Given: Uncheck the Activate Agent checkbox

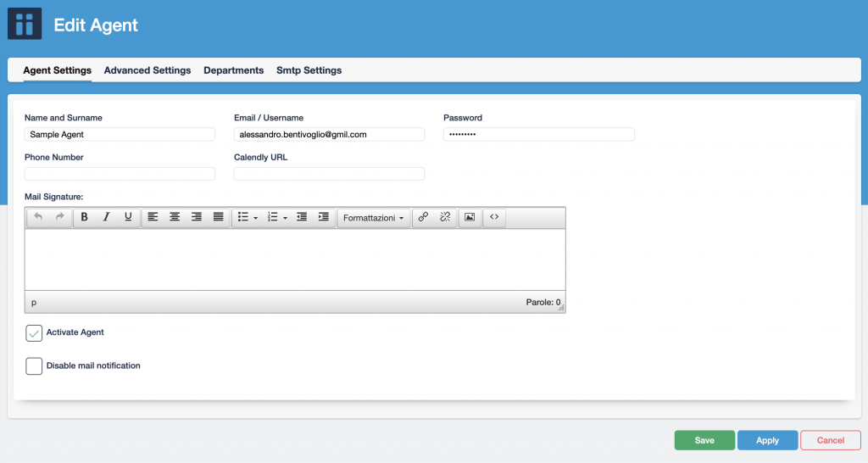Looking at the screenshot, I should pos(34,333).
